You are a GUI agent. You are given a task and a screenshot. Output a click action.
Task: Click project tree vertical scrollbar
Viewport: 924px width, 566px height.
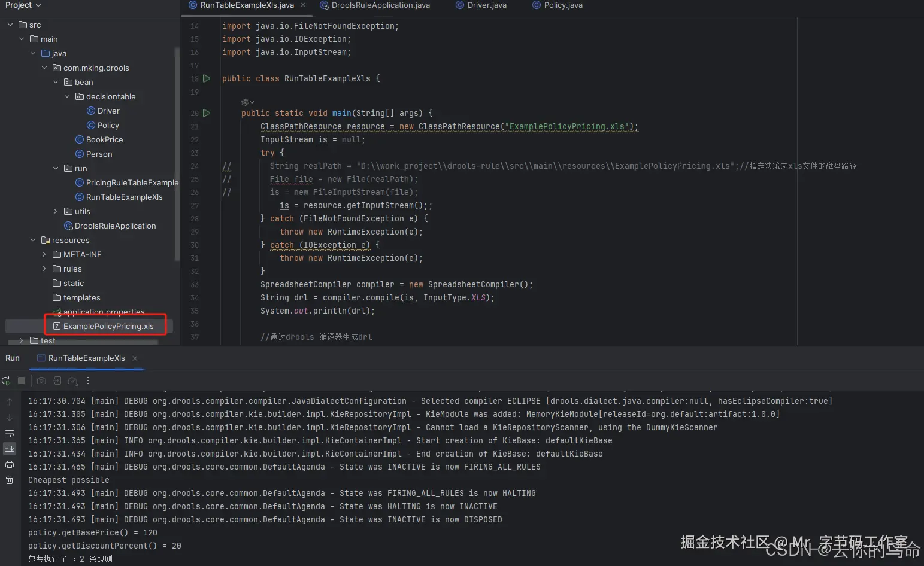177,154
